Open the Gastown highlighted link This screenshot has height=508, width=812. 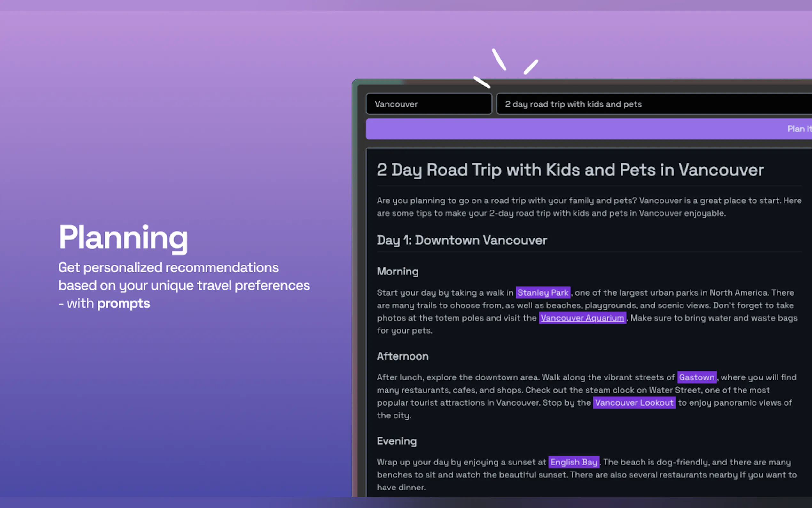[x=697, y=377]
